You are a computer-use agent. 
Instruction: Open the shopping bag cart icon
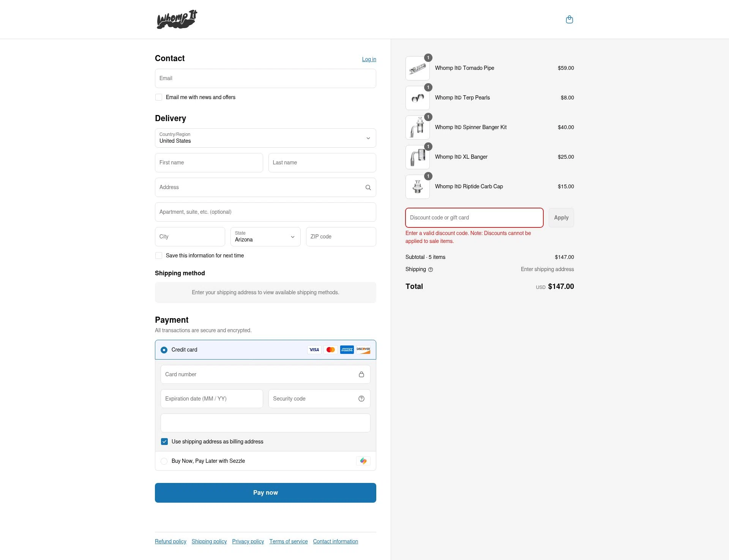(x=569, y=19)
